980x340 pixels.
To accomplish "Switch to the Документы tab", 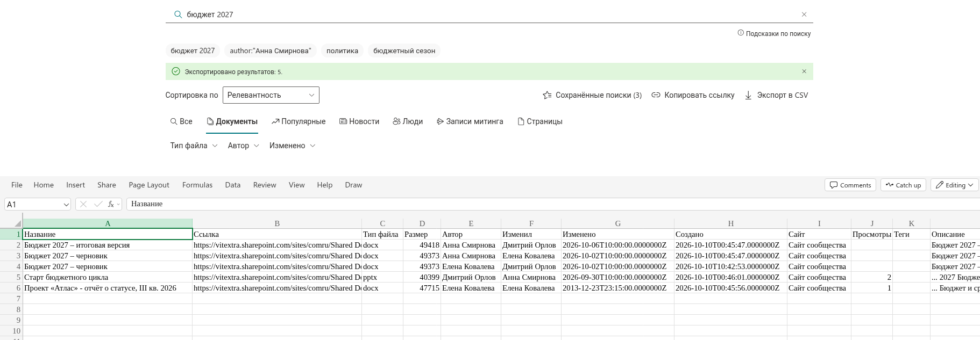I will point(232,121).
